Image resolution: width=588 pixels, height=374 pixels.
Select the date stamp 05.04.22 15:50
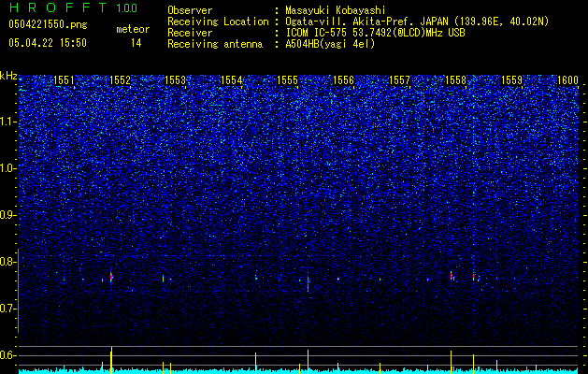pos(48,43)
